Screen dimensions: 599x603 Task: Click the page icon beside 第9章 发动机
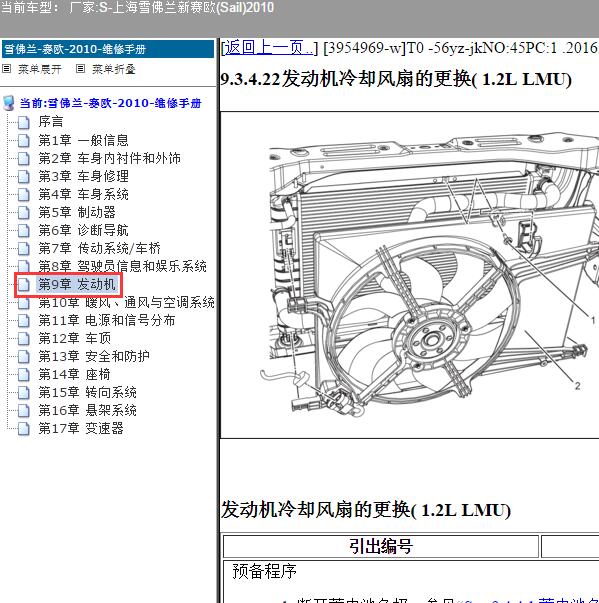[x=24, y=285]
